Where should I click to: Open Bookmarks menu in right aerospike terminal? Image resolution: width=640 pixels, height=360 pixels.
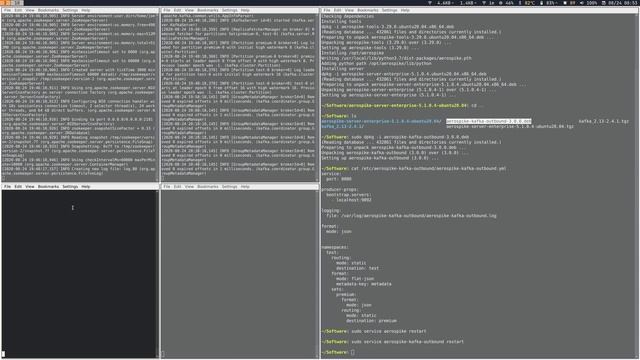coord(368,10)
